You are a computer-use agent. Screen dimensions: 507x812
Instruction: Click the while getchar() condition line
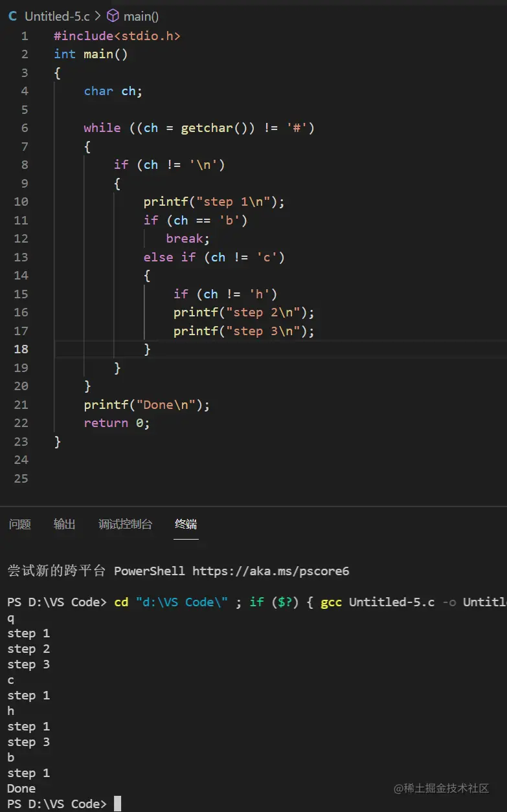point(199,128)
